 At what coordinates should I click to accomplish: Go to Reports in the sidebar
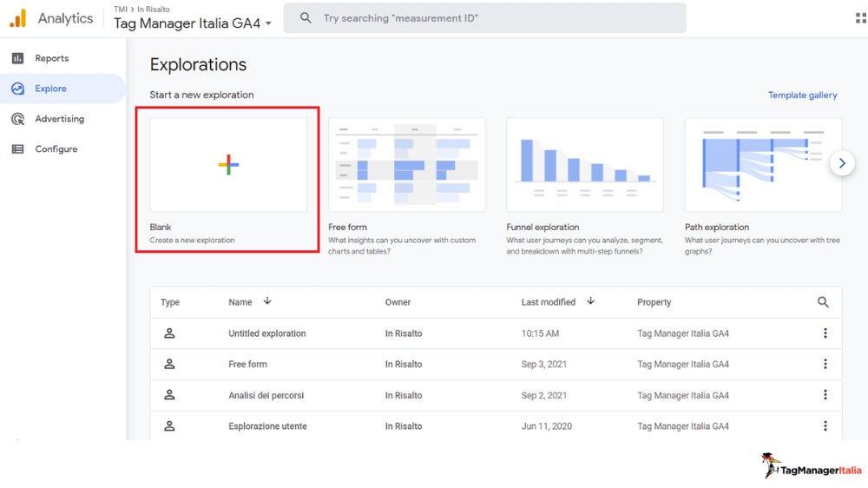point(51,58)
